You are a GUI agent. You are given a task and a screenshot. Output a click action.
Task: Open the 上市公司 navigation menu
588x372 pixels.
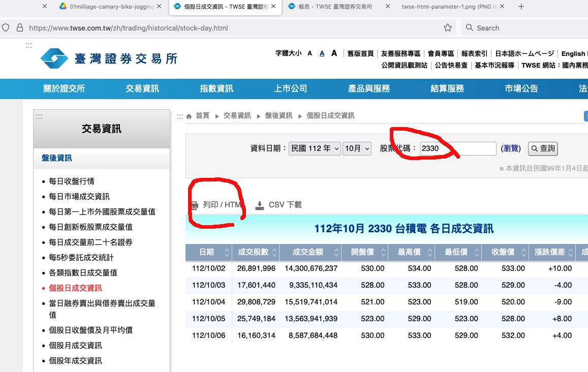point(291,88)
